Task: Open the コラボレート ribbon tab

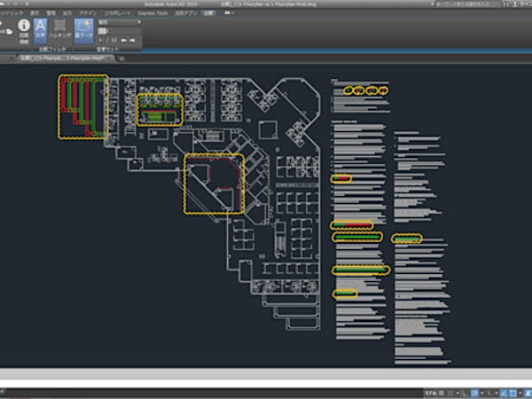Action: click(x=116, y=14)
